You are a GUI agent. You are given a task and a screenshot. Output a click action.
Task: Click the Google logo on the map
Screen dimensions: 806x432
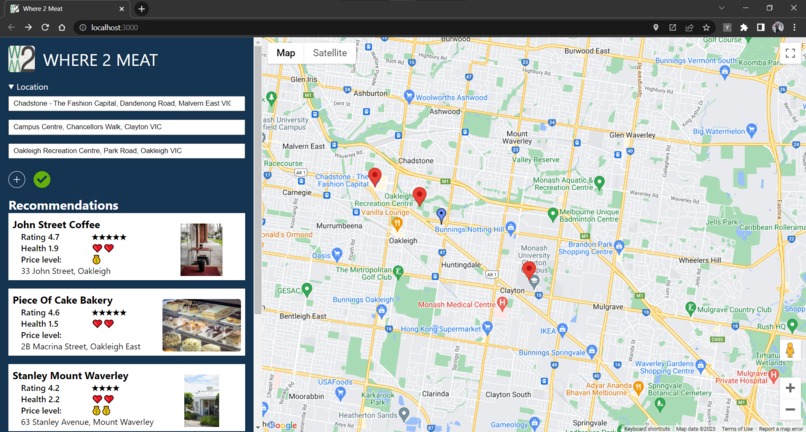tap(282, 425)
